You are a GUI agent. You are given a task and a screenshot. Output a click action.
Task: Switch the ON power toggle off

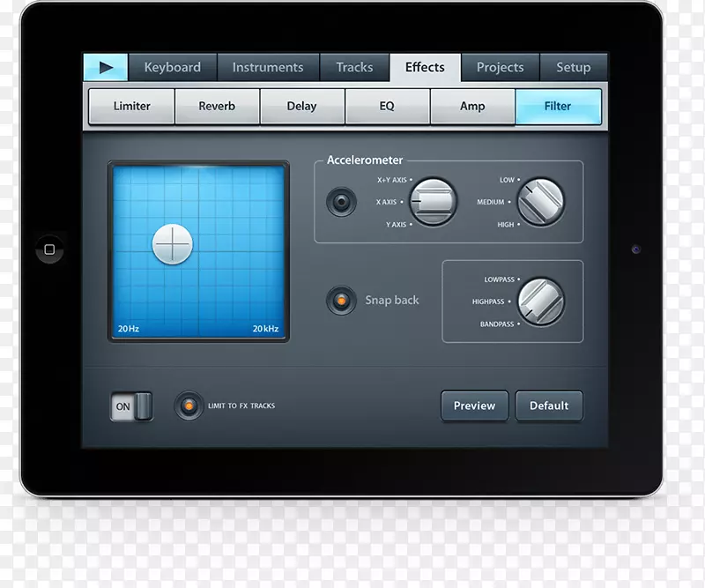131,406
